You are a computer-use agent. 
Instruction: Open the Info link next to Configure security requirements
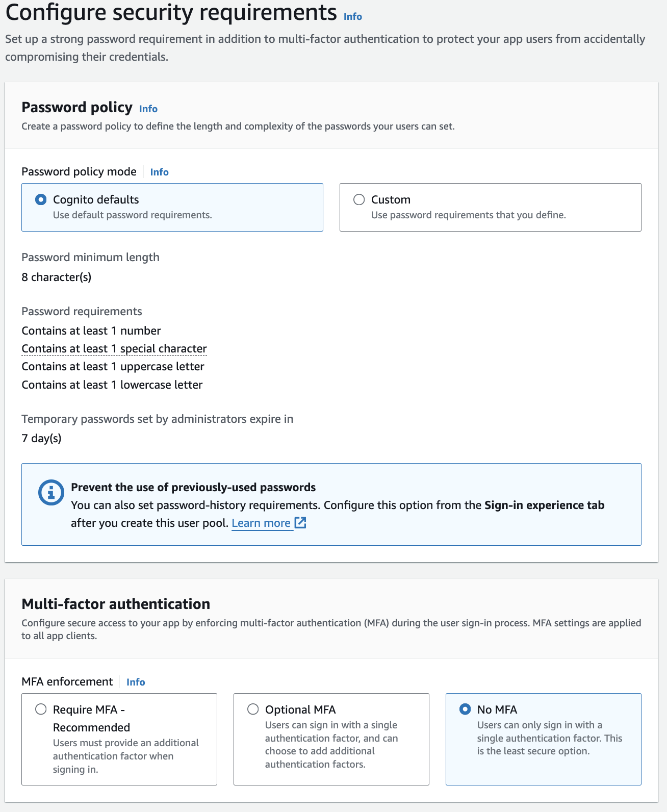(352, 16)
